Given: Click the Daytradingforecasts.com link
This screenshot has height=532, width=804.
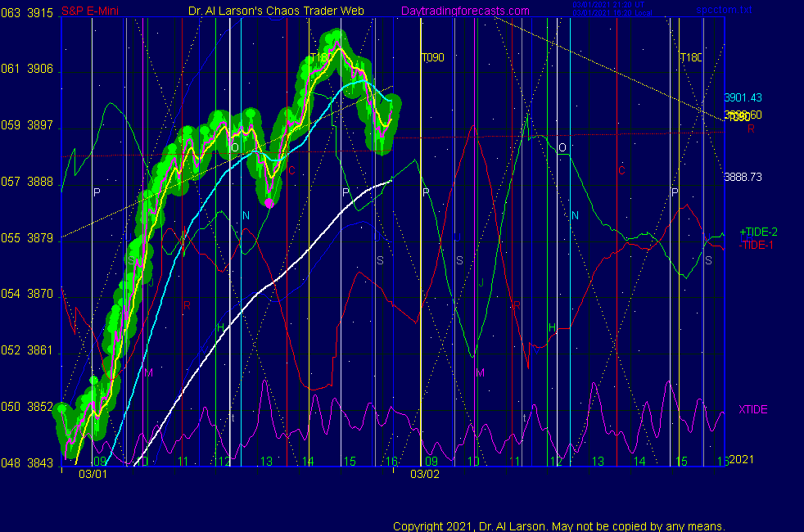Looking at the screenshot, I should 464,11.
